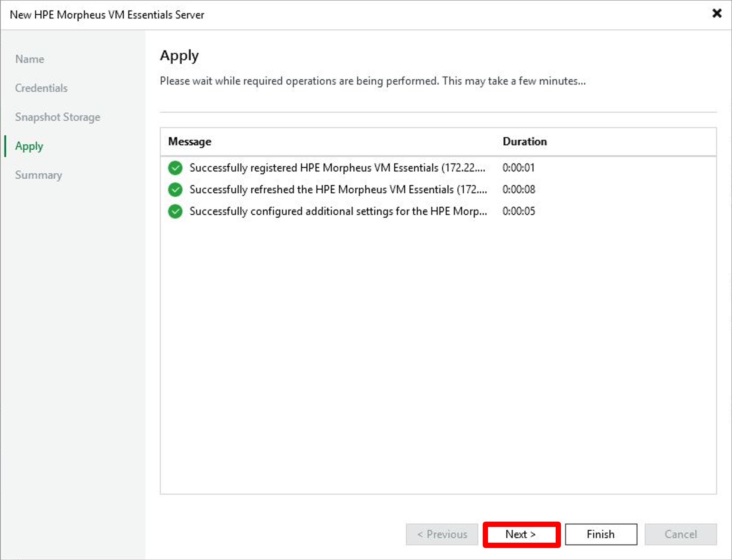Screen dimensions: 732x560
Task: Select the 'Successfully configured additional settings' row text
Action: [338, 211]
